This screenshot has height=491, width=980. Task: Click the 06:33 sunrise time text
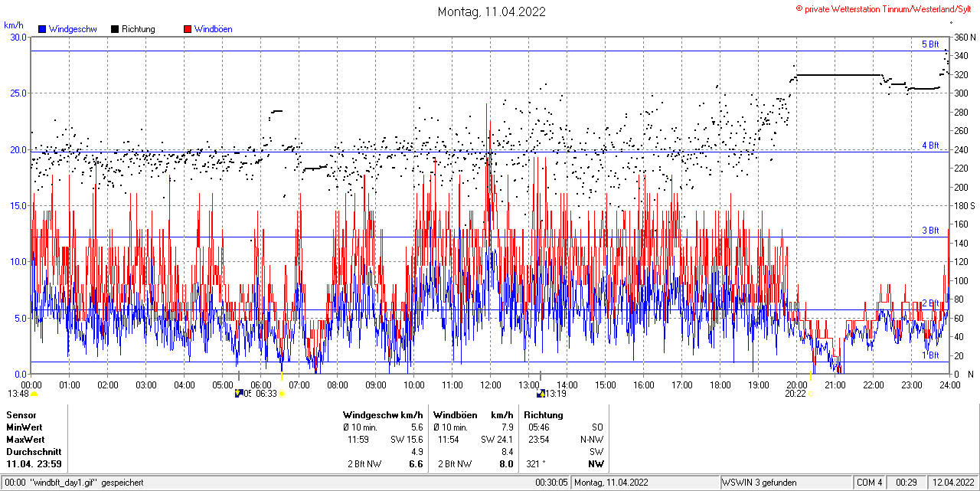coord(266,394)
